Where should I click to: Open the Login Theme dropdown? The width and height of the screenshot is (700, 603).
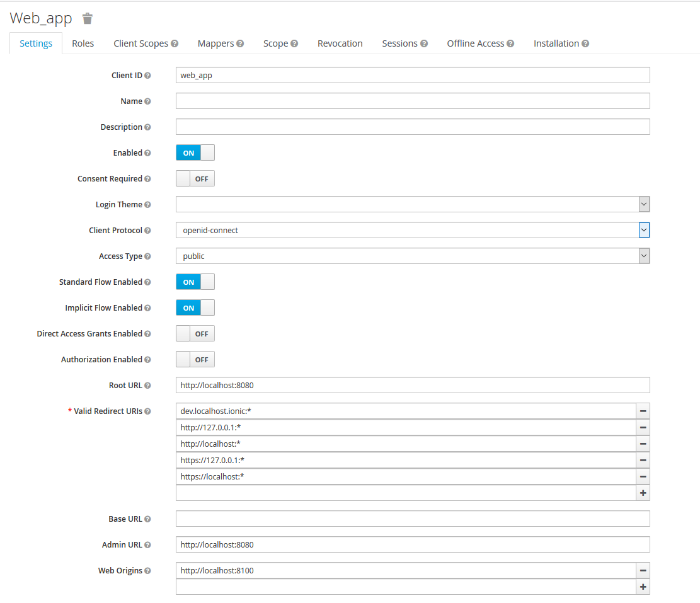[643, 204]
